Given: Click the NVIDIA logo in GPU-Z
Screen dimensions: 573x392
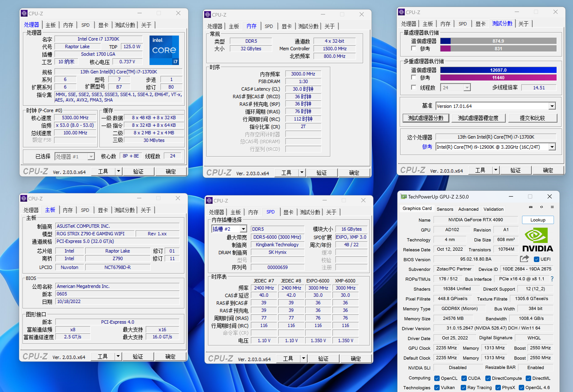Looking at the screenshot, I should click(537, 239).
